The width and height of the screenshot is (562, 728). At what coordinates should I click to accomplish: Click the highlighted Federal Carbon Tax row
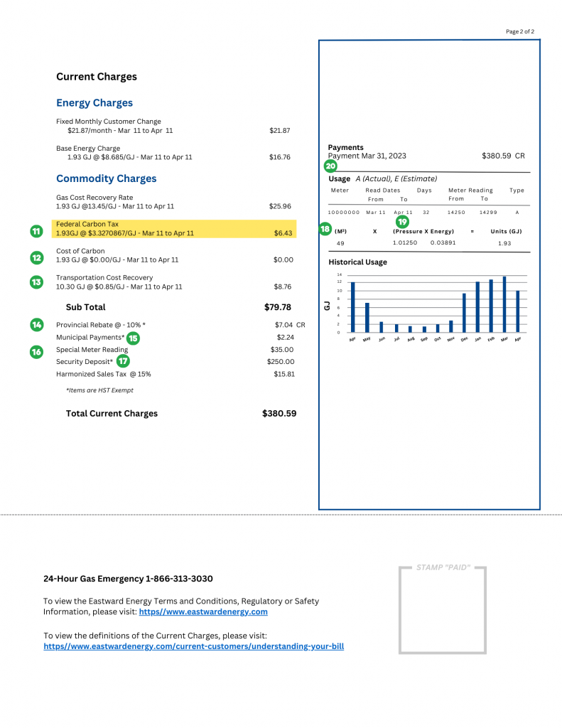[174, 229]
